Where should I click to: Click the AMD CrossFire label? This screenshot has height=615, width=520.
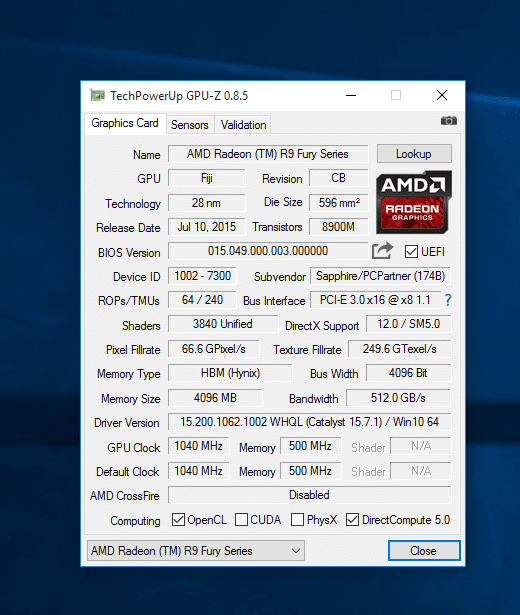pyautogui.click(x=125, y=496)
